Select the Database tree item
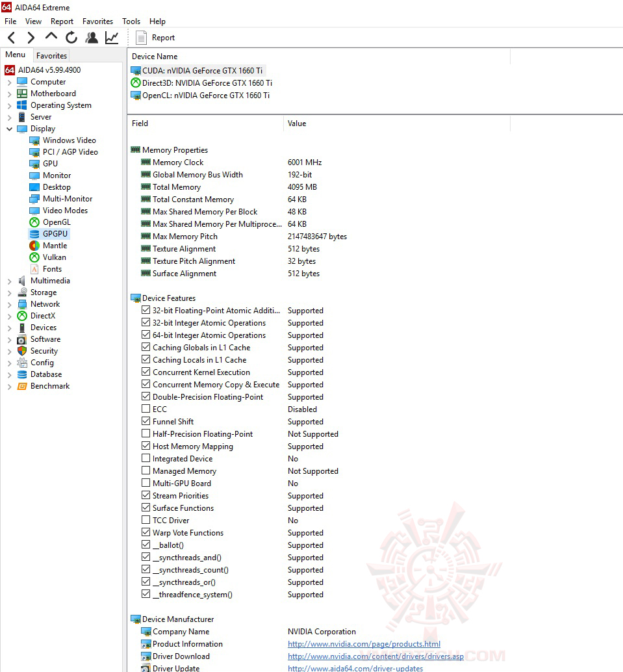The height and width of the screenshot is (672, 623). 46,374
